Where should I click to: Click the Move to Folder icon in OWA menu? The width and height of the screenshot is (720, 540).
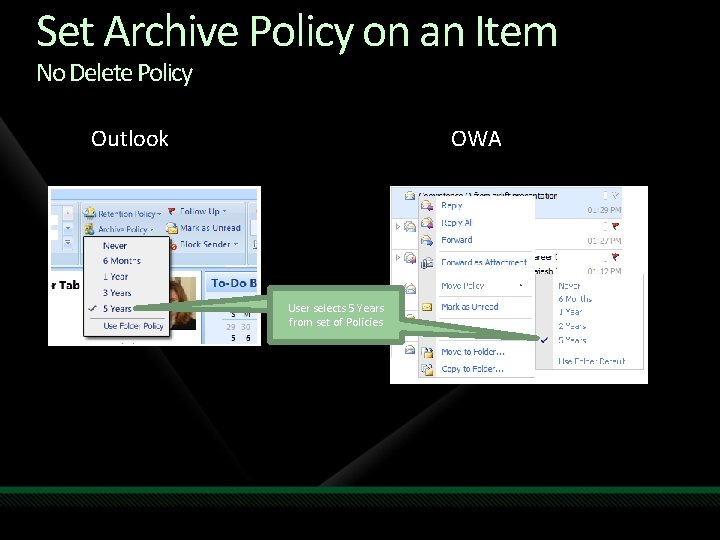(428, 352)
